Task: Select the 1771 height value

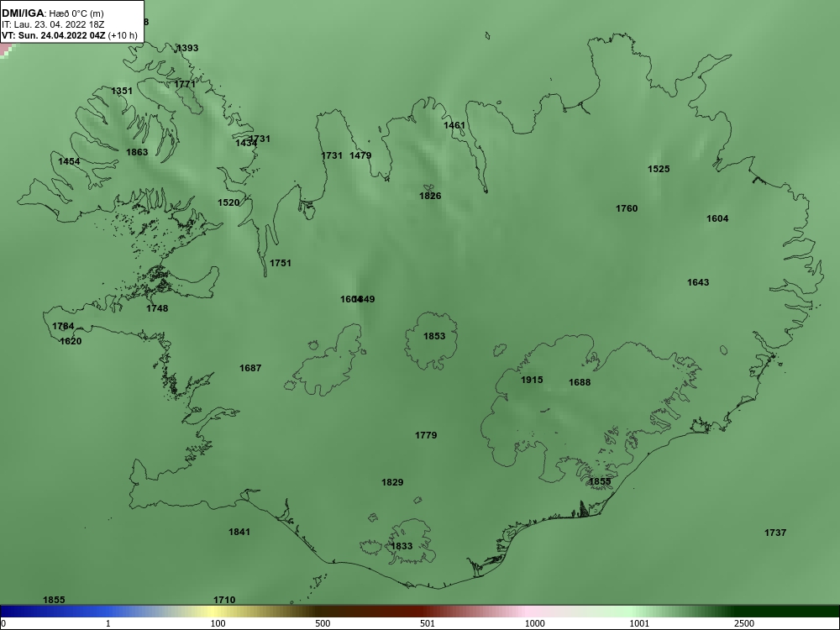Action: [x=185, y=84]
